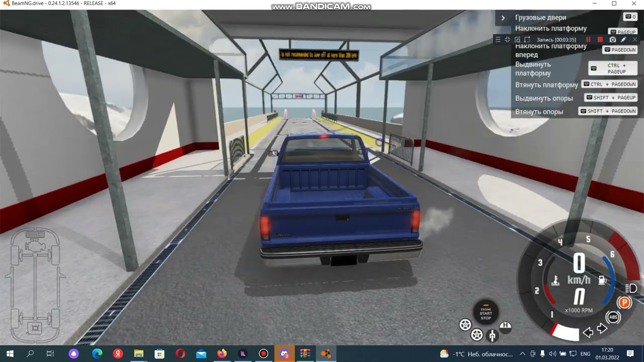Open Task View on the taskbar

click(x=50, y=353)
